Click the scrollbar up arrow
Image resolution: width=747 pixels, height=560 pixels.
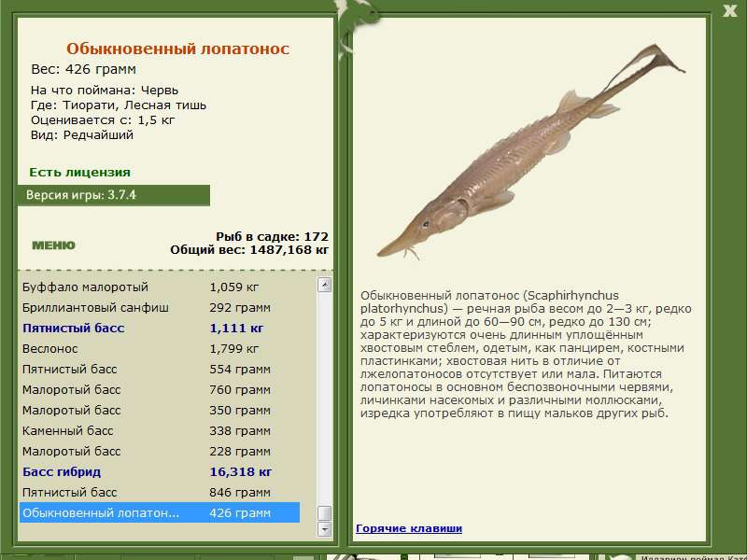point(324,285)
